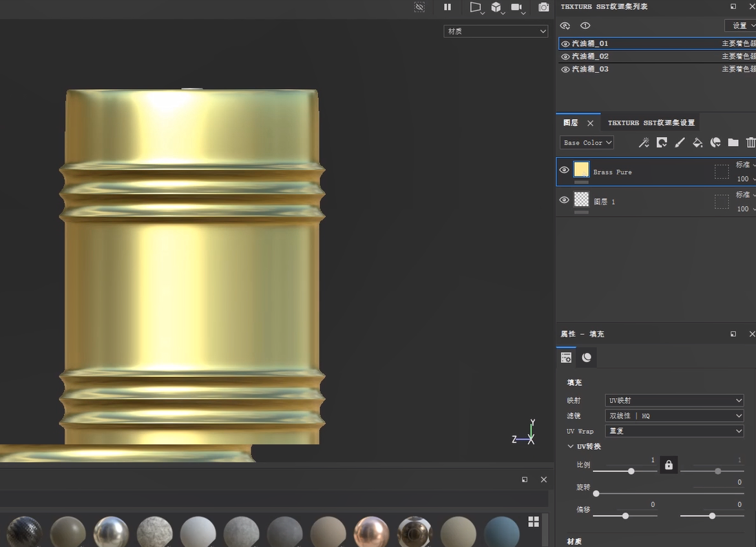Toggle visibility of 图层 1 layer
Screen dimensions: 756x547
tap(565, 200)
